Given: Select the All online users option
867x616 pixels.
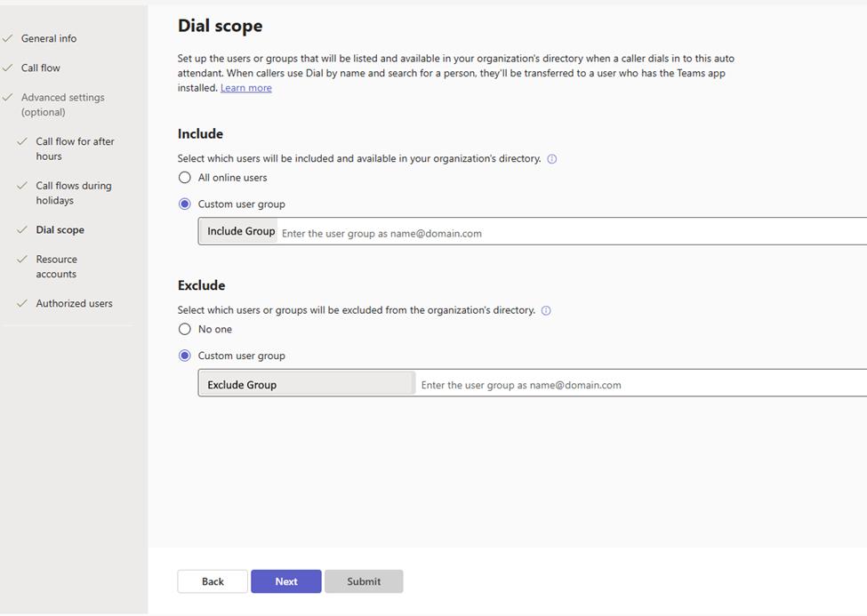Looking at the screenshot, I should click(x=184, y=177).
